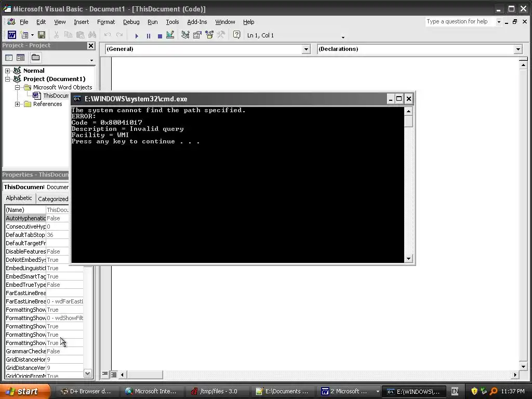Open the Debug menu

(131, 22)
